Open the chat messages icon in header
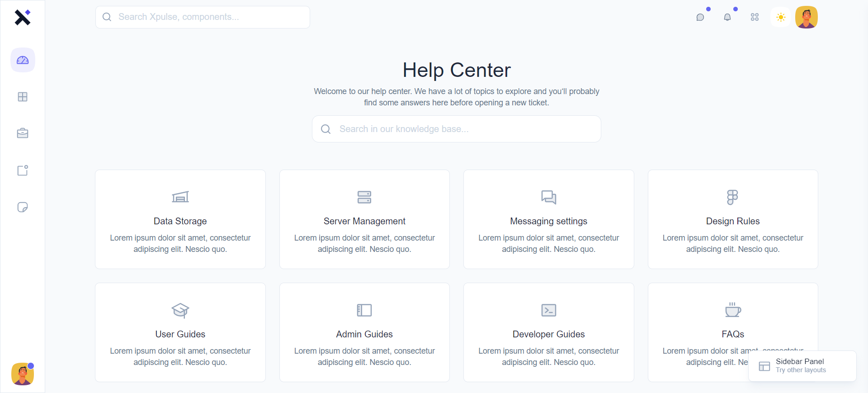 coord(700,17)
